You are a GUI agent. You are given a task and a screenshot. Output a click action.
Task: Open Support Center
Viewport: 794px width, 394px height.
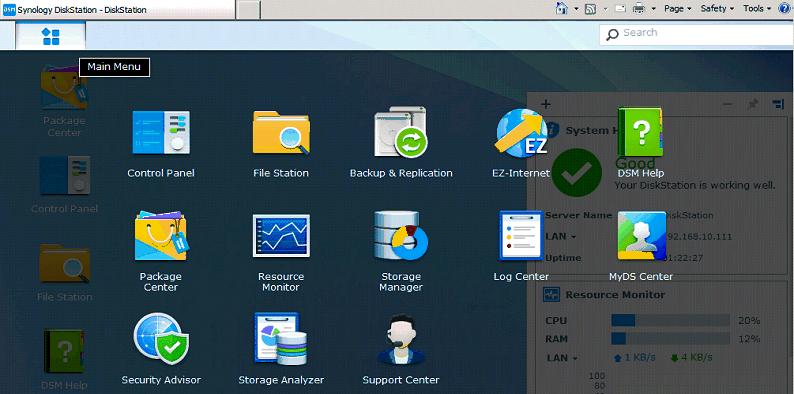coord(401,349)
